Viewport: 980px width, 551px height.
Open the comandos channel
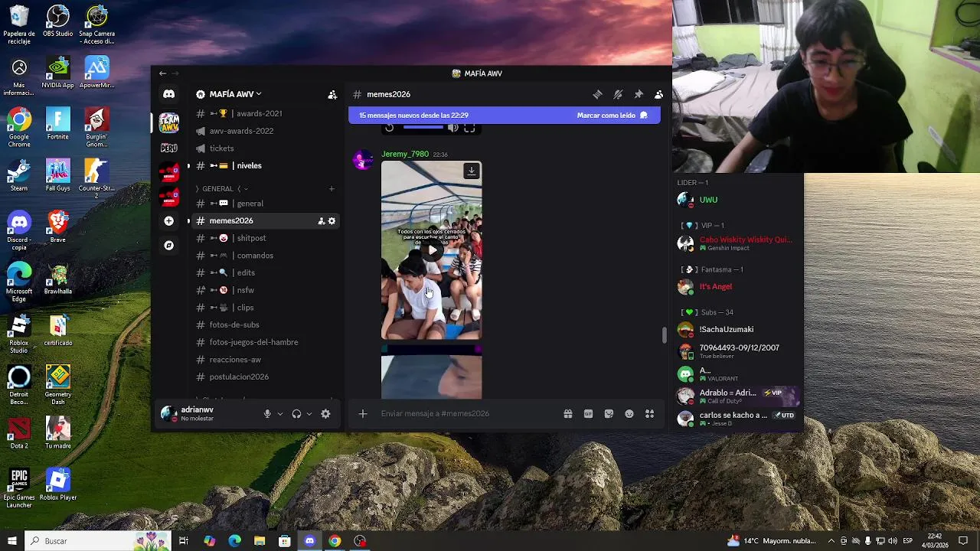(264, 256)
